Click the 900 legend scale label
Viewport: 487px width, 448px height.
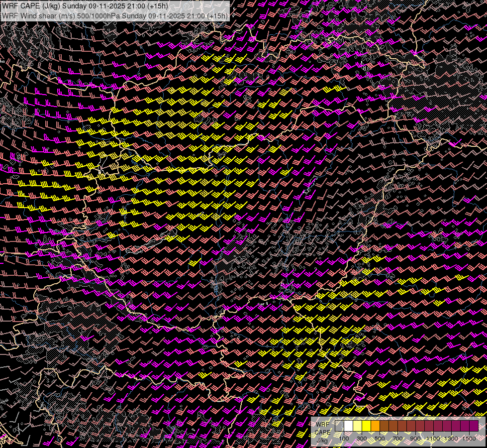(x=415, y=438)
